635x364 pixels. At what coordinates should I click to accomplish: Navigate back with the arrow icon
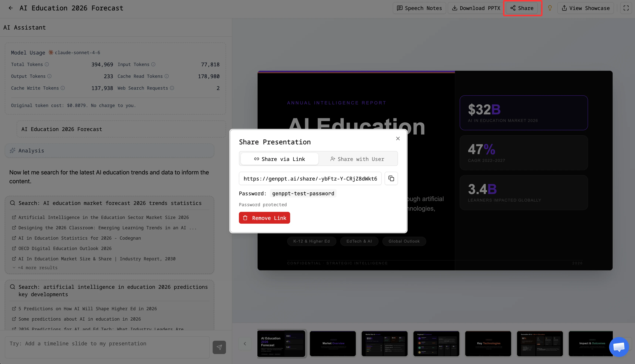pos(11,8)
